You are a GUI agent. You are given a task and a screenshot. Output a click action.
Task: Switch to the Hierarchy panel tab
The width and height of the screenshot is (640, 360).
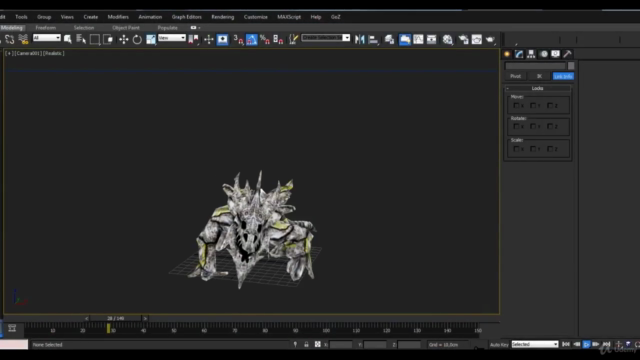click(531, 54)
